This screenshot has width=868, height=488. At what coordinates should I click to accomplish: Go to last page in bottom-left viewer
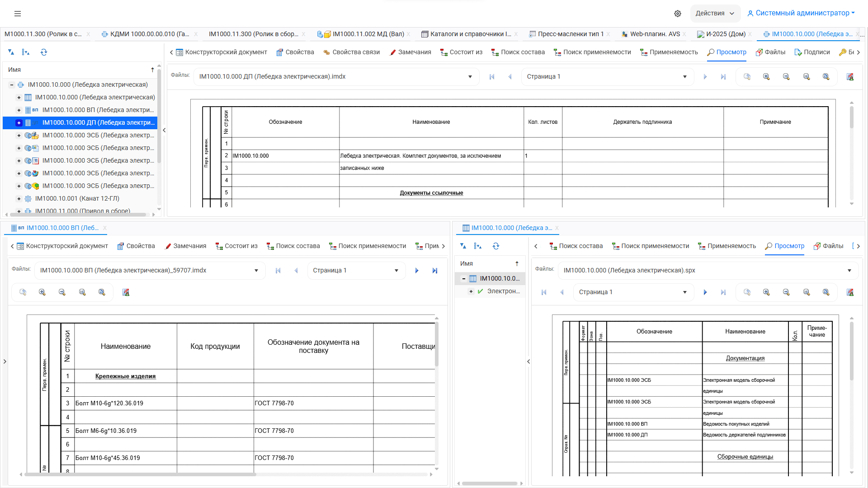coord(434,271)
